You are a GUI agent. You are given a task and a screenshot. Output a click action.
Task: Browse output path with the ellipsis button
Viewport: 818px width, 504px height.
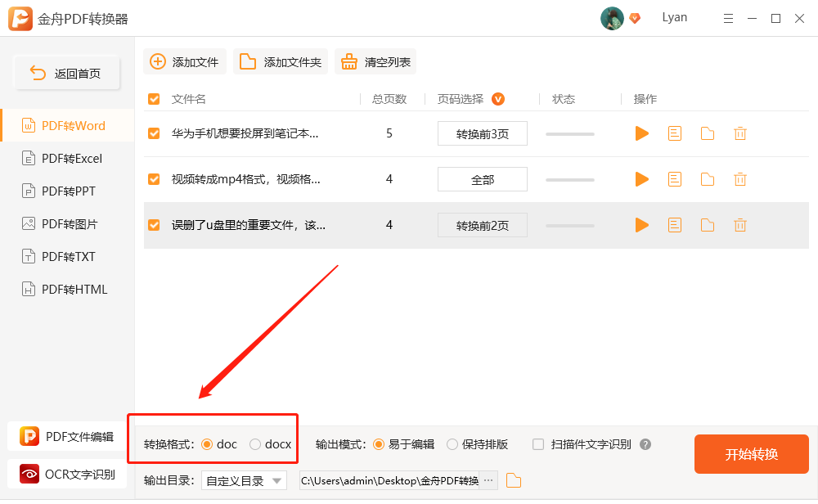pyautogui.click(x=488, y=480)
